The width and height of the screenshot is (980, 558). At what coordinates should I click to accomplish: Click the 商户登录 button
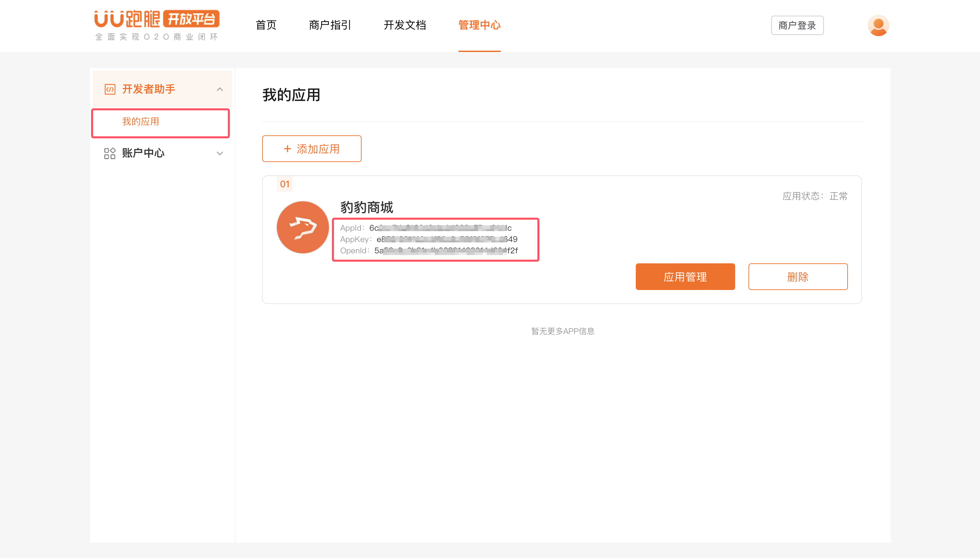tap(797, 25)
